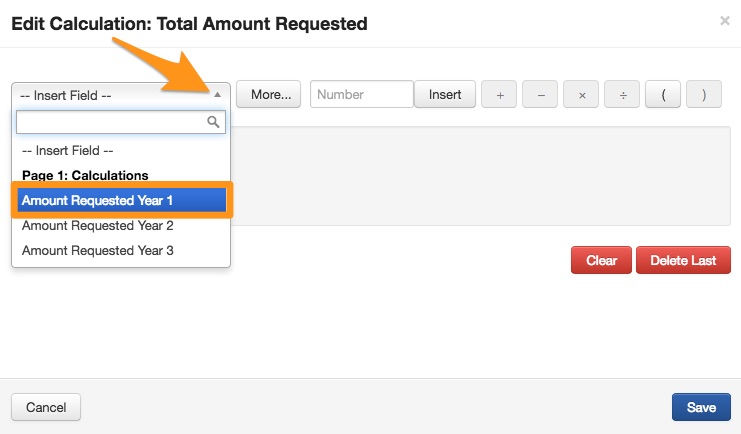Image resolution: width=741 pixels, height=434 pixels.
Task: Pick Amount Requested Year 3 option
Action: tap(98, 250)
